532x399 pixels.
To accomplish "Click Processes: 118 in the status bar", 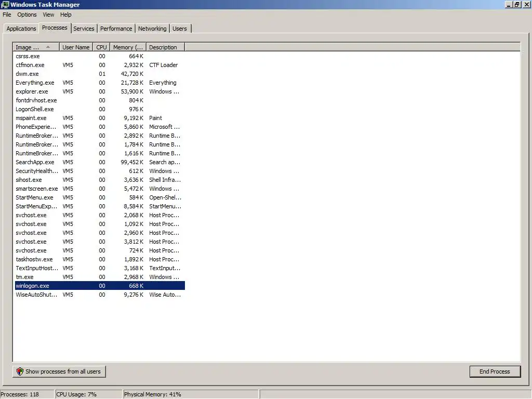I will (x=20, y=395).
